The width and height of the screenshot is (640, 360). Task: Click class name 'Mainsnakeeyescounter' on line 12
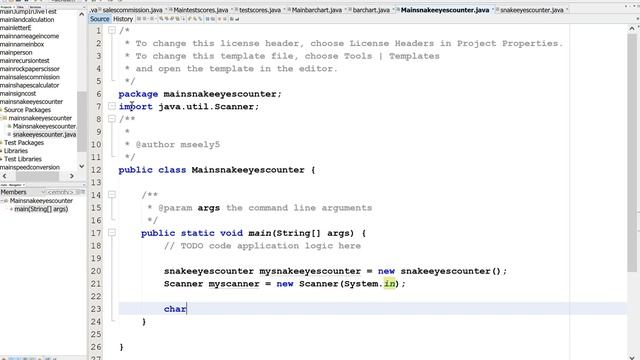click(248, 170)
